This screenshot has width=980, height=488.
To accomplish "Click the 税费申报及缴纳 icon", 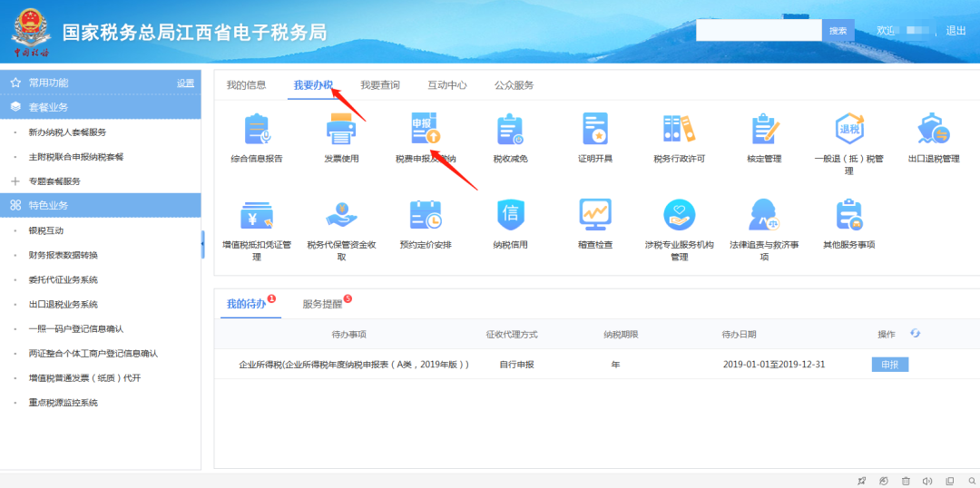I will [426, 131].
